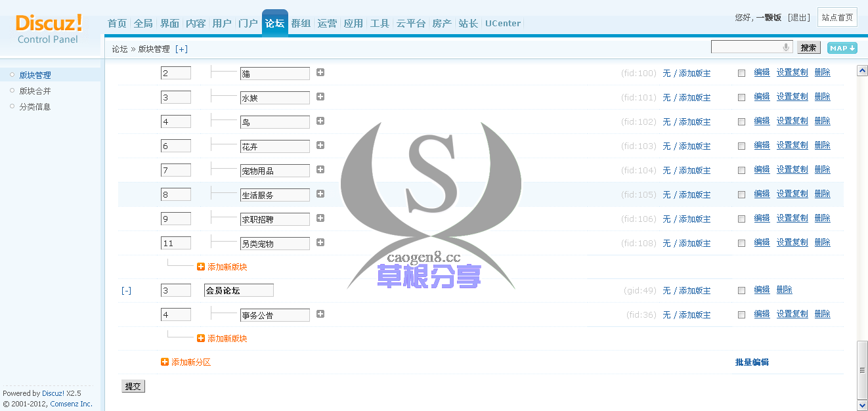Open 批量编辑 batch editing
The image size is (868, 411).
(x=751, y=362)
